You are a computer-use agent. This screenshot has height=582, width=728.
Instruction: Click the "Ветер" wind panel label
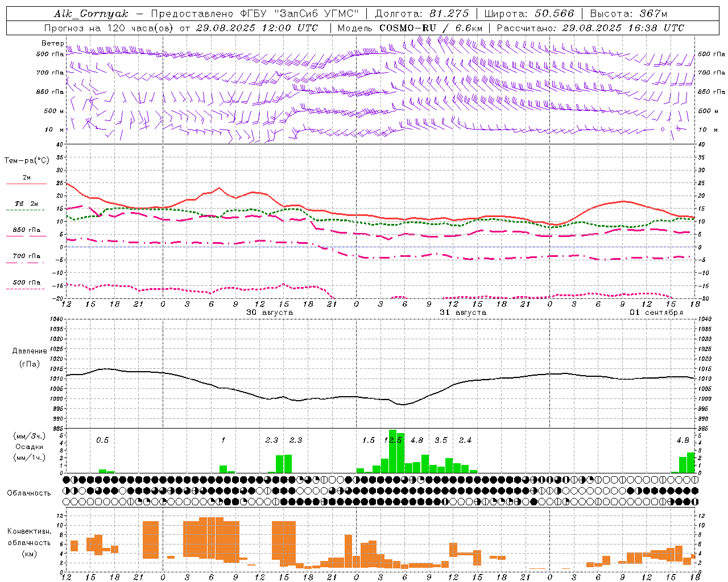click(52, 43)
